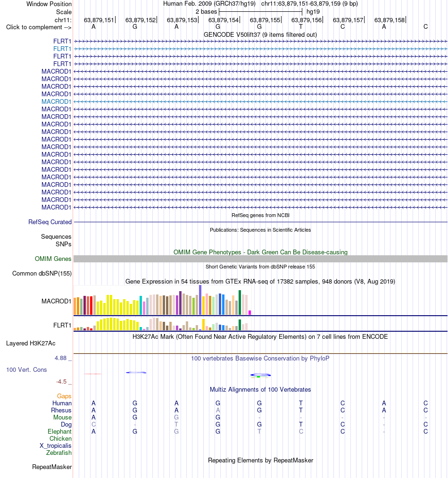Click the 'Scale' track label
This screenshot has height=478, width=448.
[x=64, y=12]
